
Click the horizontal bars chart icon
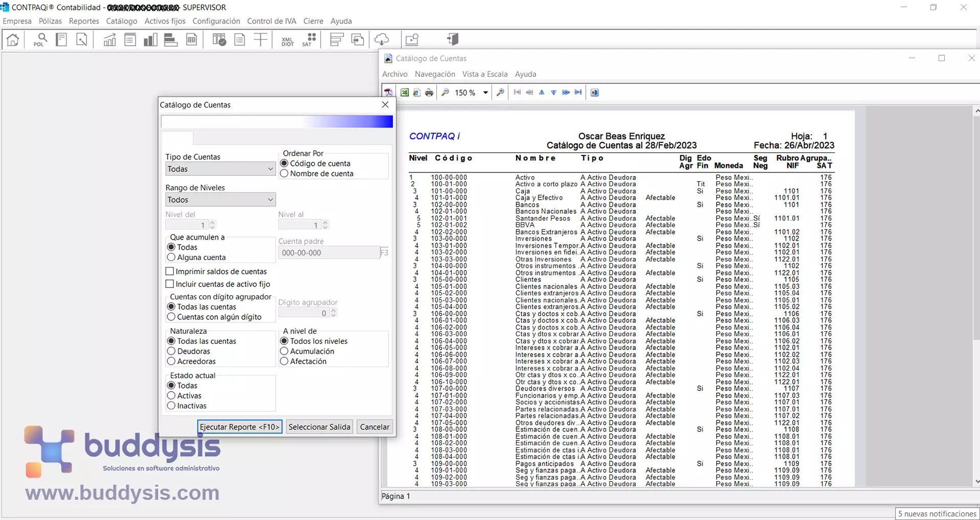point(170,39)
